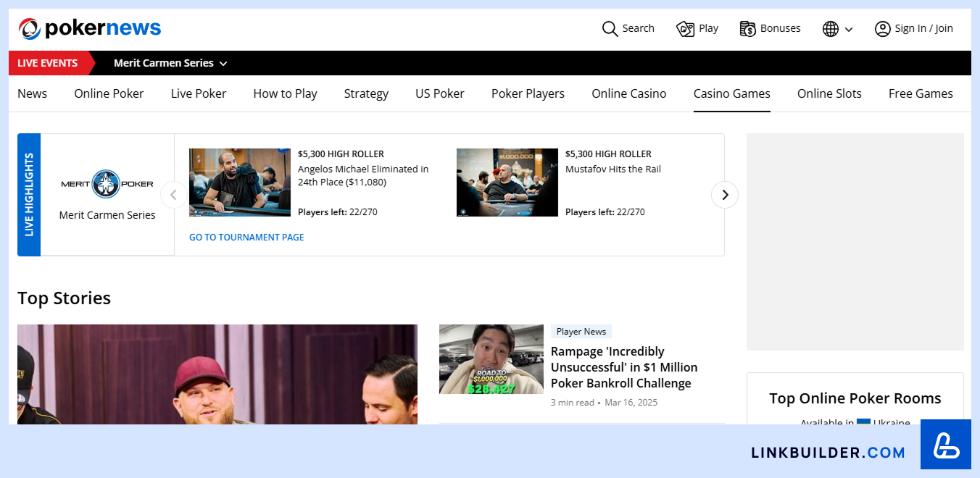This screenshot has width=980, height=478.
Task: Go to Online Slots
Action: pos(829,93)
